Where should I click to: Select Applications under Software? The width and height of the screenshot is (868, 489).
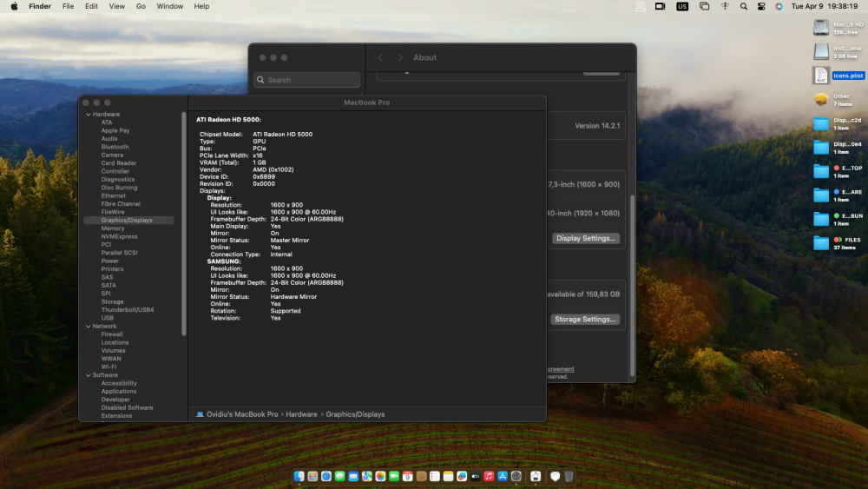(x=118, y=391)
